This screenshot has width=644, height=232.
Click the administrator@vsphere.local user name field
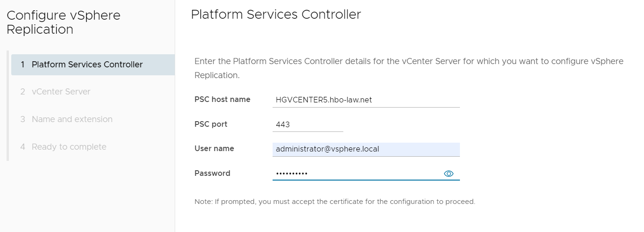[x=365, y=149]
